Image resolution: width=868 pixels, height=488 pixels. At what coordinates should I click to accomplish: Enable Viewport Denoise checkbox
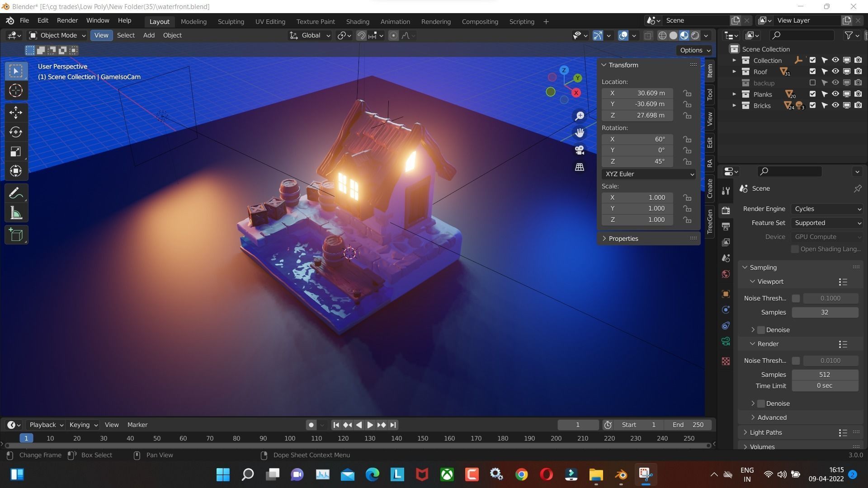pyautogui.click(x=761, y=330)
